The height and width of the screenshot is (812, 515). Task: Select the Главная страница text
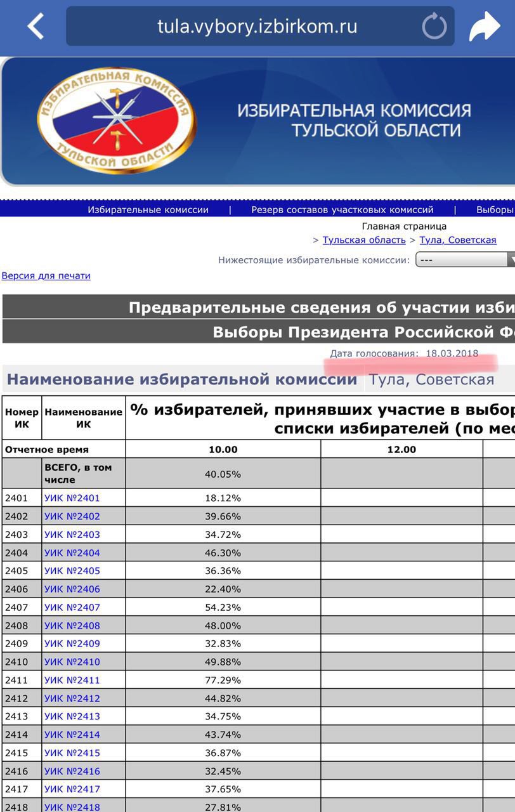point(404,226)
